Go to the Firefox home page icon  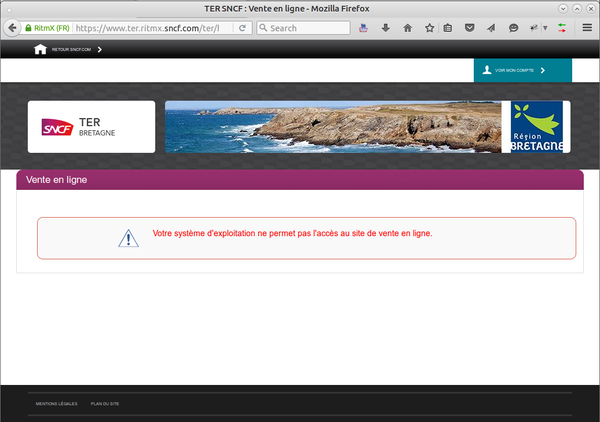coord(406,28)
